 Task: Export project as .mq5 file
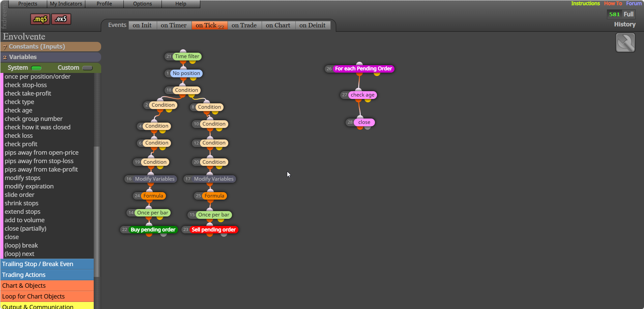click(40, 19)
